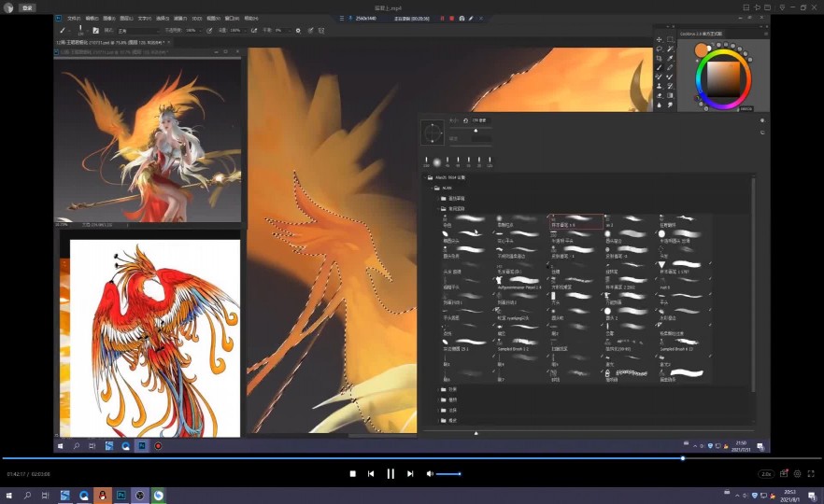Toggle pressure for opacity icon

[x=209, y=31]
